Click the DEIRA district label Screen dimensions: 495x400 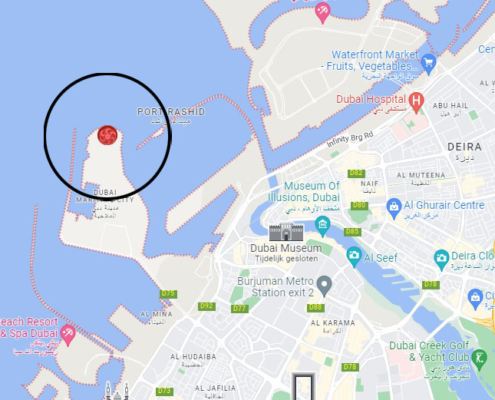(x=464, y=147)
